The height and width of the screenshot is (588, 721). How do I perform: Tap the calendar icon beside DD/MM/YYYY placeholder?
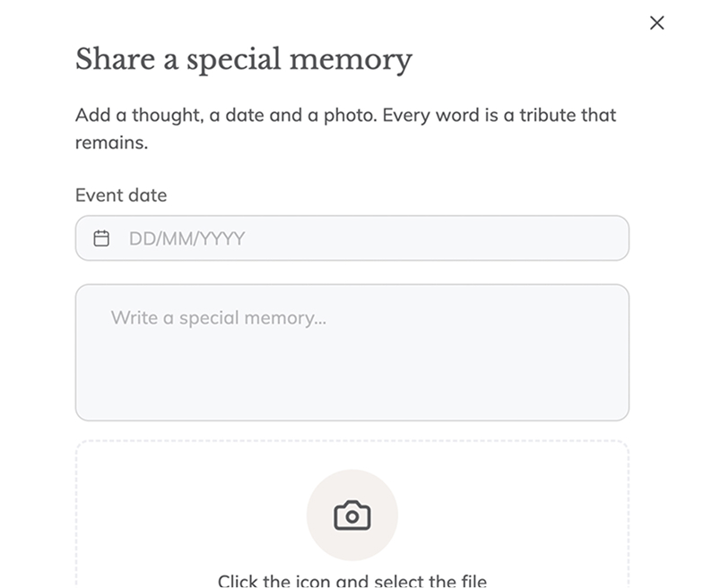point(101,238)
